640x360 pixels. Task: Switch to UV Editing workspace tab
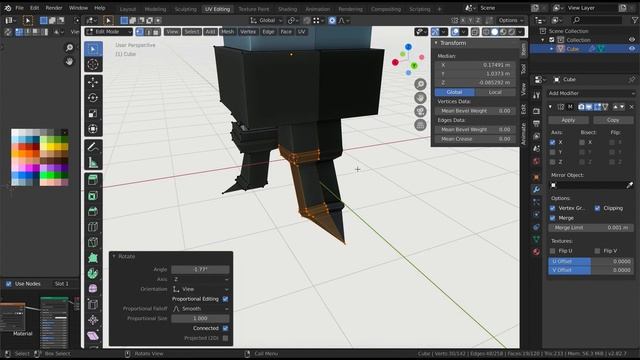[x=217, y=9]
